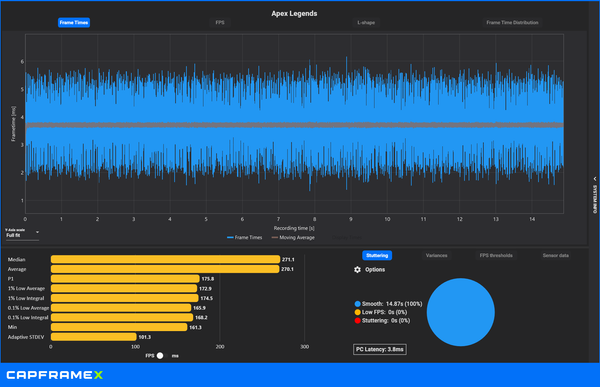
Task: Click the red Stuttering legend dot
Action: [357, 320]
